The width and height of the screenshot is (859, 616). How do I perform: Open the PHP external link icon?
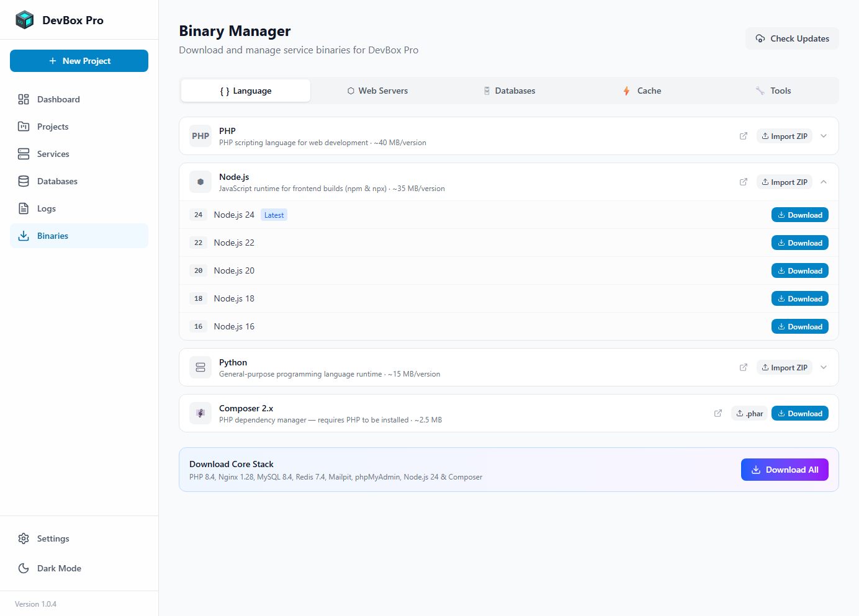click(743, 136)
